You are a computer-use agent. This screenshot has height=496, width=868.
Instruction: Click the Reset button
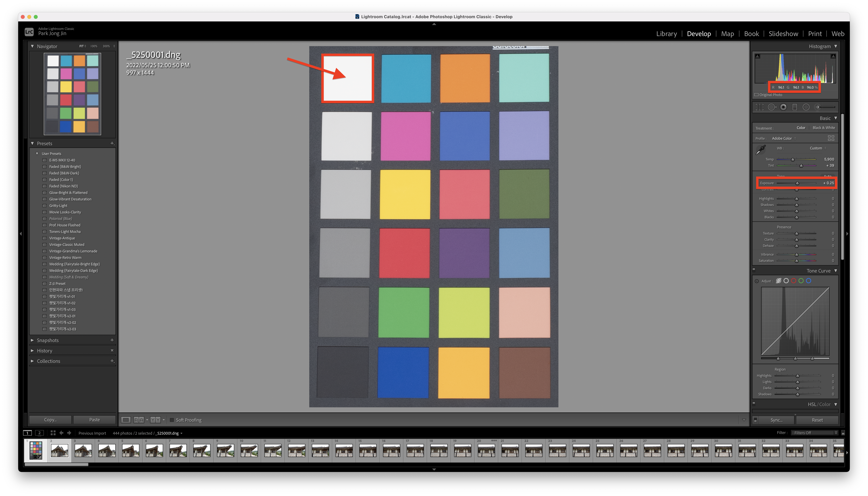(x=817, y=420)
